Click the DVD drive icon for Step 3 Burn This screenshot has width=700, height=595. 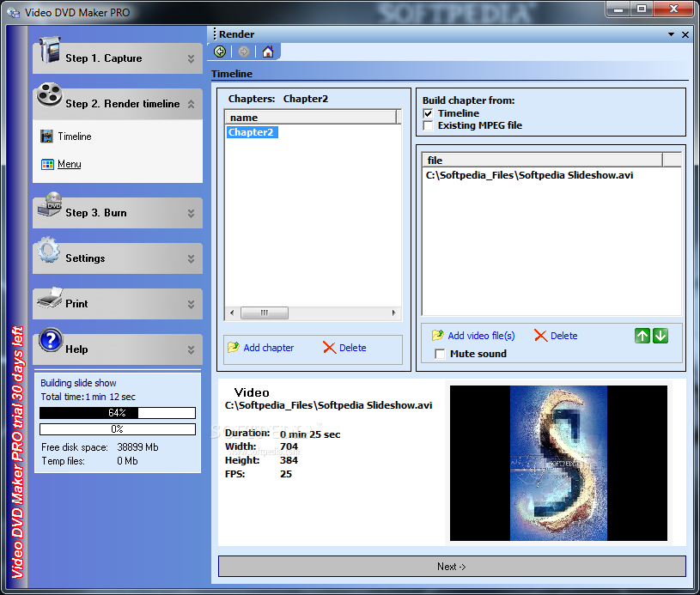[50, 204]
